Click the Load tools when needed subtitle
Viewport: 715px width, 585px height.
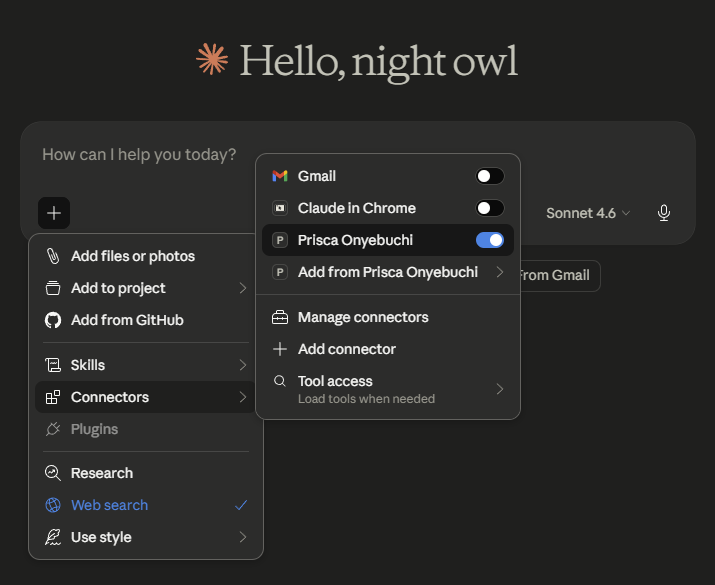pos(366,399)
